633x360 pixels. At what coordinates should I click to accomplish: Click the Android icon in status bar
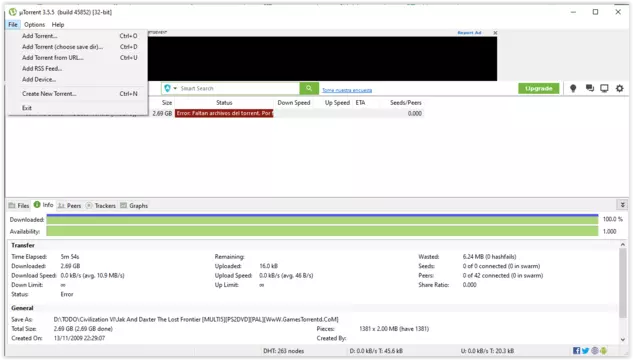[604, 351]
